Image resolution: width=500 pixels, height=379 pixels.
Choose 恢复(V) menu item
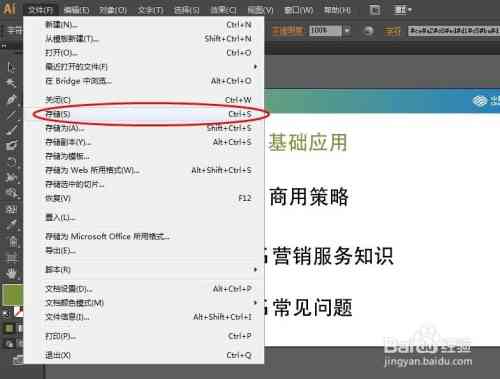144,198
